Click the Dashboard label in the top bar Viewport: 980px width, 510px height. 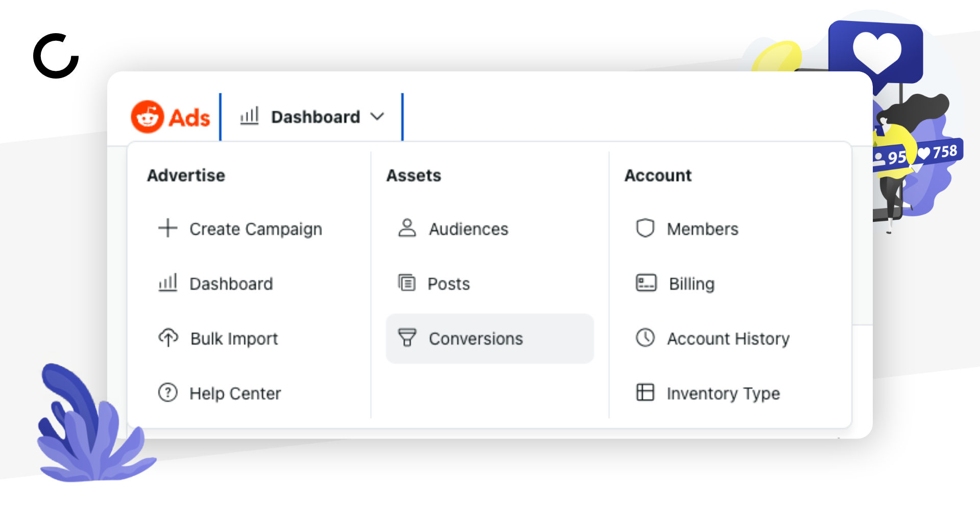click(x=316, y=117)
